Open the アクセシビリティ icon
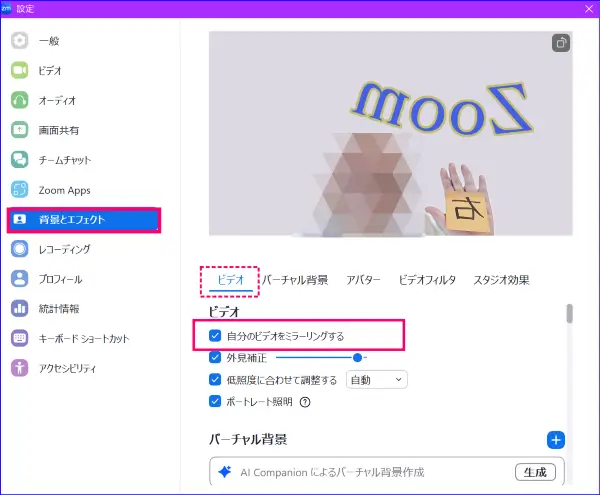This screenshot has width=600, height=495. [20, 368]
